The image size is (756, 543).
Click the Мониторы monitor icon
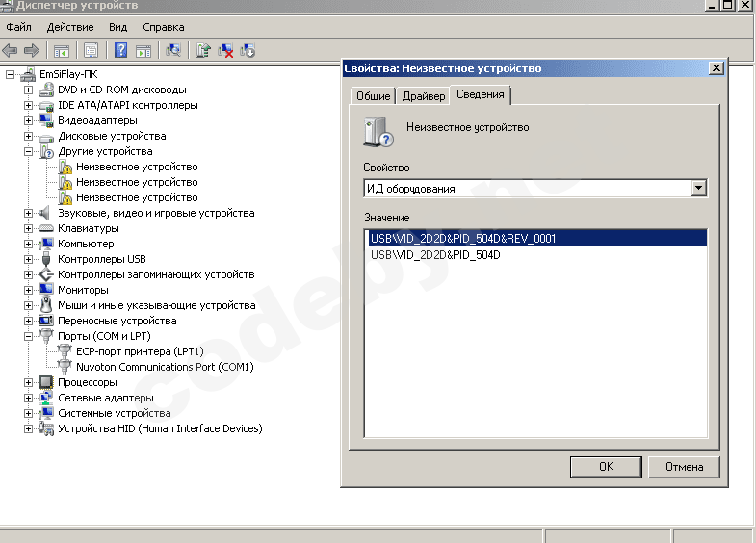46,290
